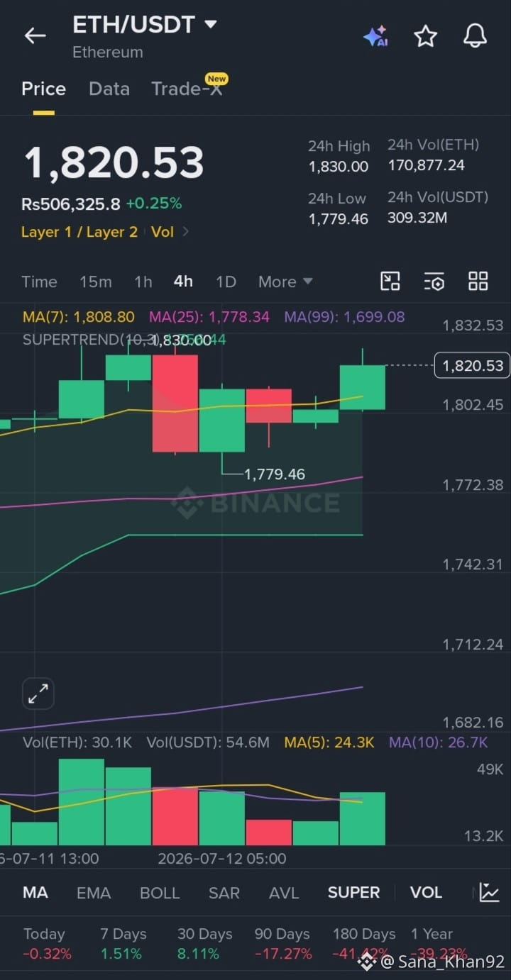The image size is (511, 980).
Task: Open the grid layout icon
Action: [478, 282]
